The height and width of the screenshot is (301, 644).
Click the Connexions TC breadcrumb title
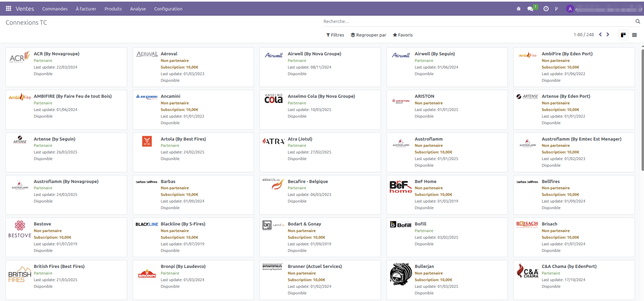26,23
